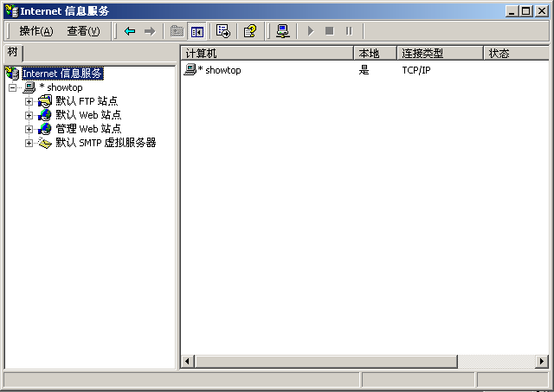Viewport: 554px width, 392px height.
Task: Open the 操作(A) menu
Action: 35,31
